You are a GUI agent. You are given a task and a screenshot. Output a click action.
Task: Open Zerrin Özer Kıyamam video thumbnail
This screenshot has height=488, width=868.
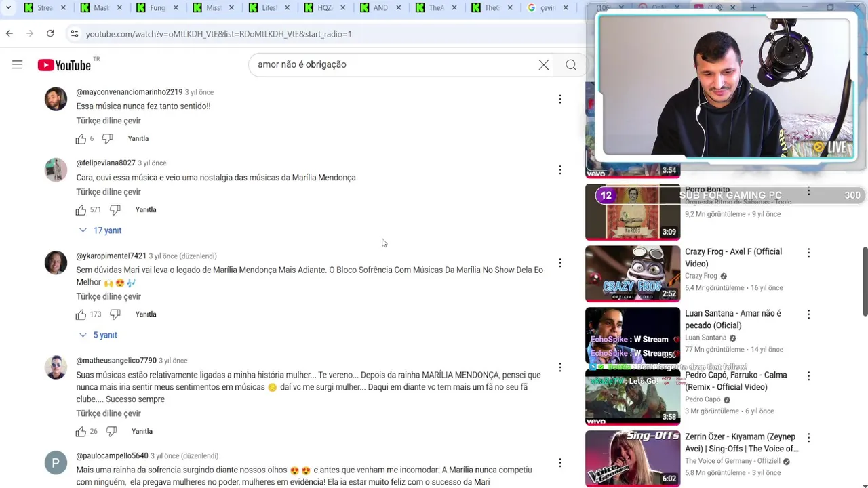click(x=633, y=458)
